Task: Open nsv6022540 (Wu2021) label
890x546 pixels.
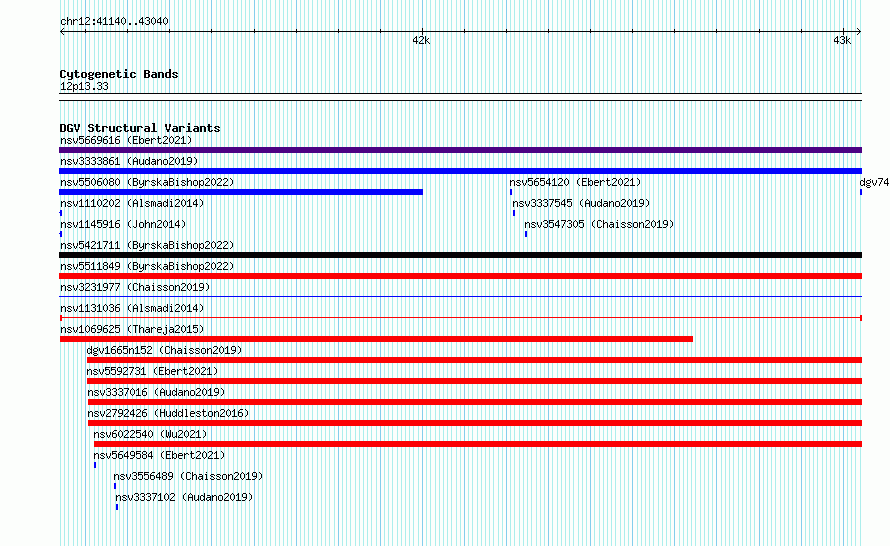Action: (150, 434)
